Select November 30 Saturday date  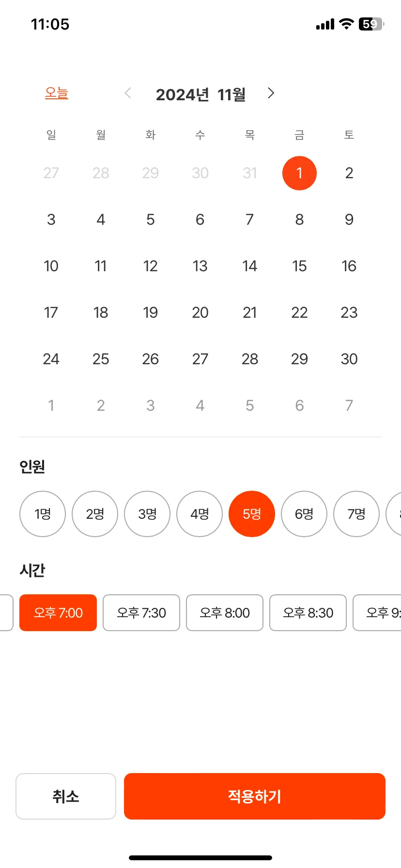(349, 359)
